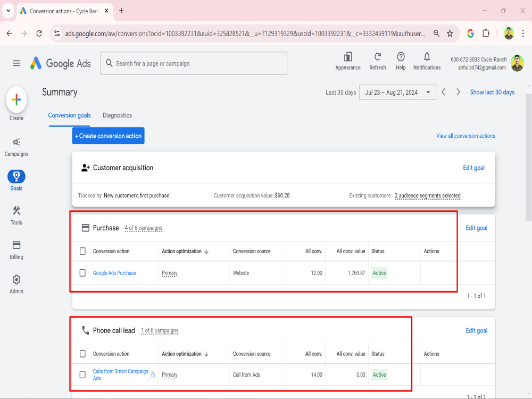Viewport: 532px width, 399px height.
Task: Click the search page or campaign field
Action: click(194, 63)
